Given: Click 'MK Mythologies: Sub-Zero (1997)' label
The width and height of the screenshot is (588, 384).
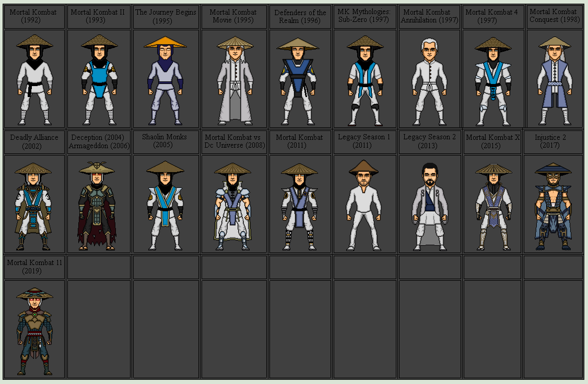Looking at the screenshot, I should tap(364, 16).
